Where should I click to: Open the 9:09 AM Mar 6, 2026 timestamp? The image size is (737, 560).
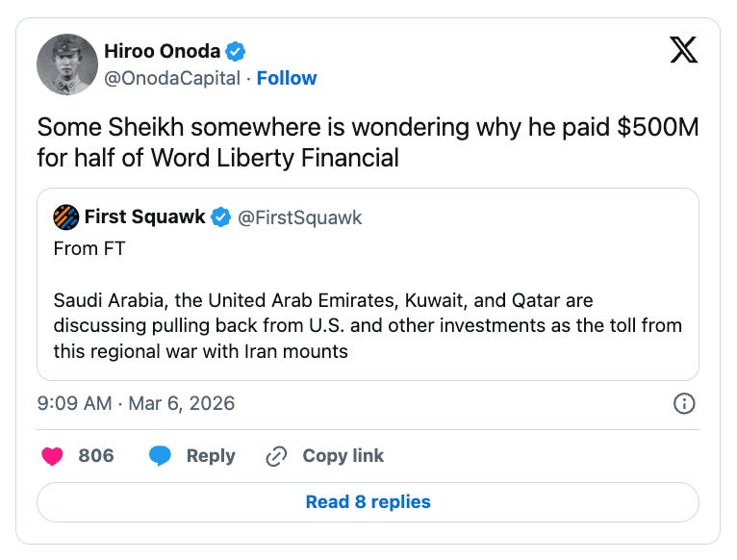136,403
